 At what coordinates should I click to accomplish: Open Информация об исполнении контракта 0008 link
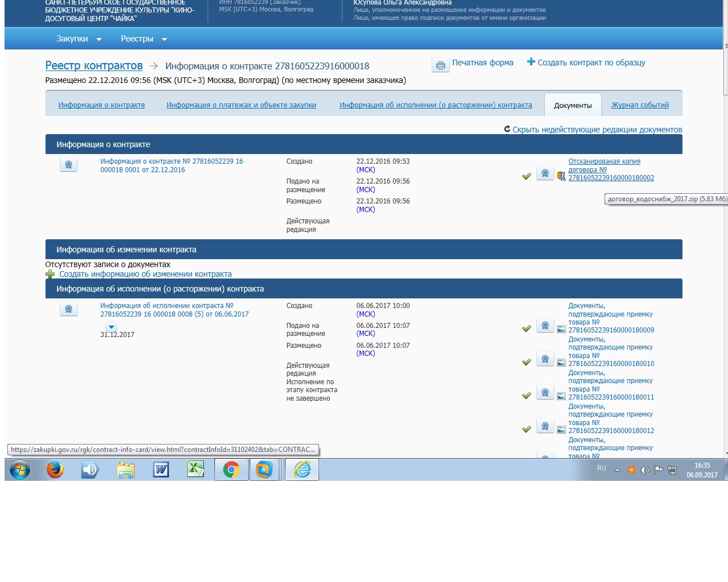[x=175, y=310]
